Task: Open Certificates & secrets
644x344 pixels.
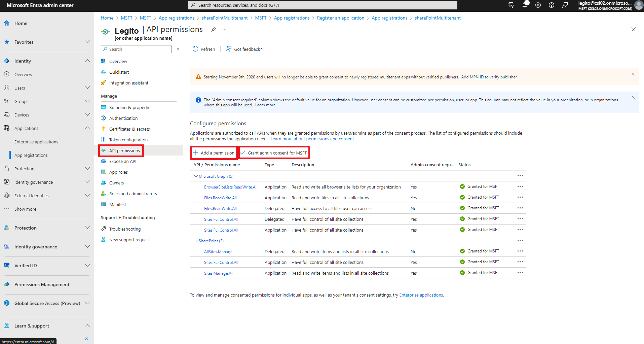Action: (129, 129)
